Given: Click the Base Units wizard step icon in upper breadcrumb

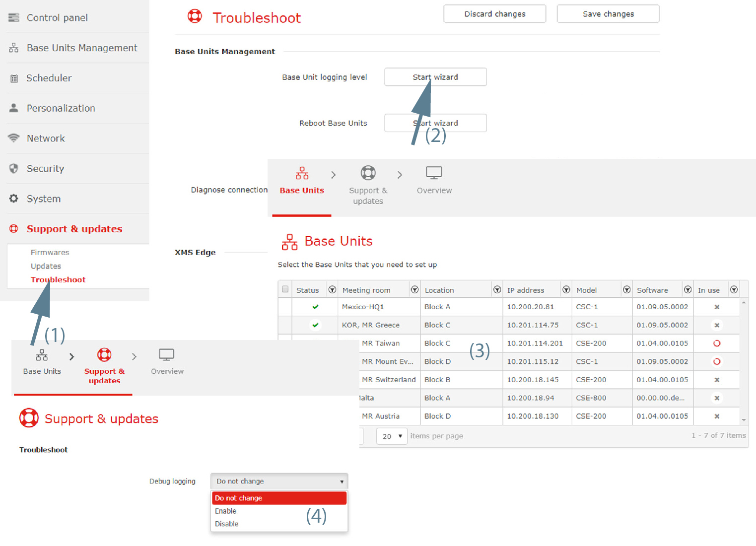Looking at the screenshot, I should click(302, 173).
